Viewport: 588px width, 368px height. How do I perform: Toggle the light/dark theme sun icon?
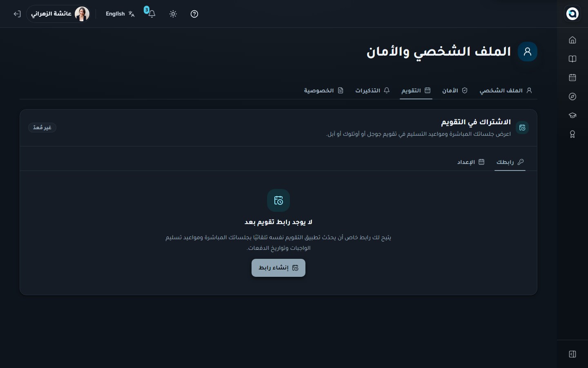[173, 14]
